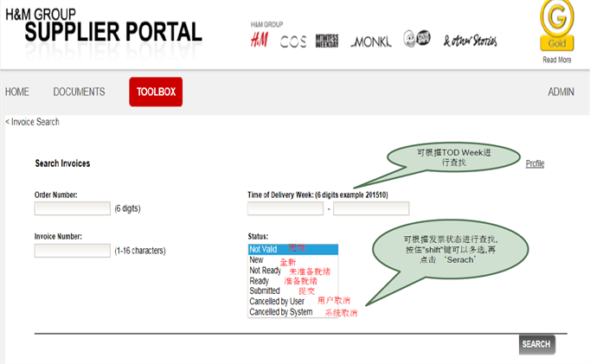The width and height of the screenshot is (590, 364).
Task: Click the Gold supplier badge icon
Action: point(557,26)
